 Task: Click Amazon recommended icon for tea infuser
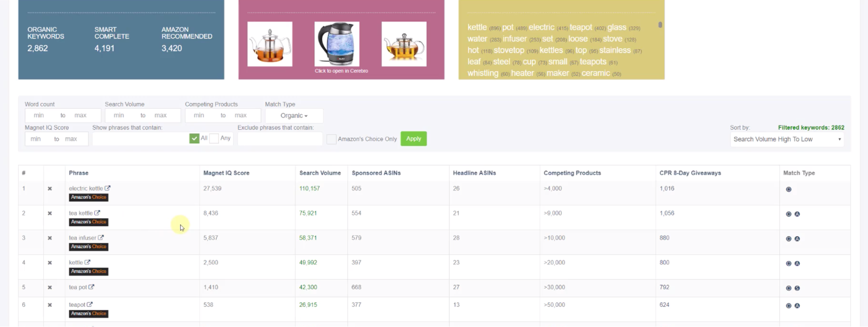pos(797,239)
